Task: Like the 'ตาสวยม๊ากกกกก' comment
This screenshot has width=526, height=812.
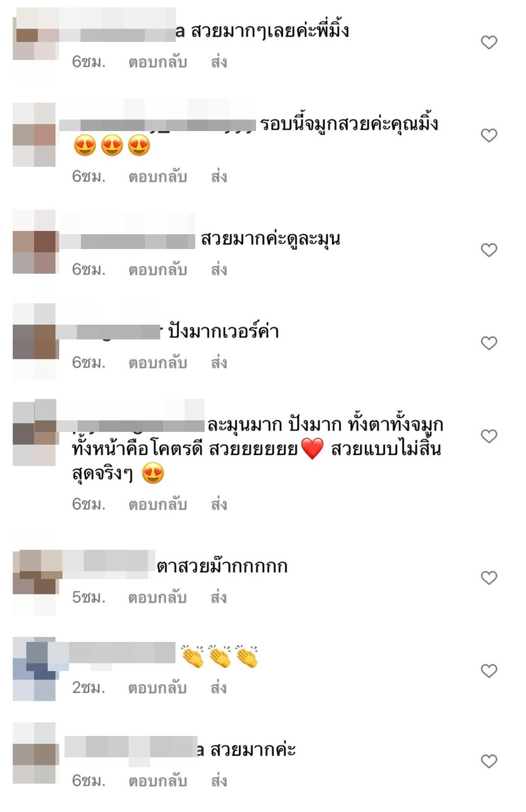Action: [489, 578]
